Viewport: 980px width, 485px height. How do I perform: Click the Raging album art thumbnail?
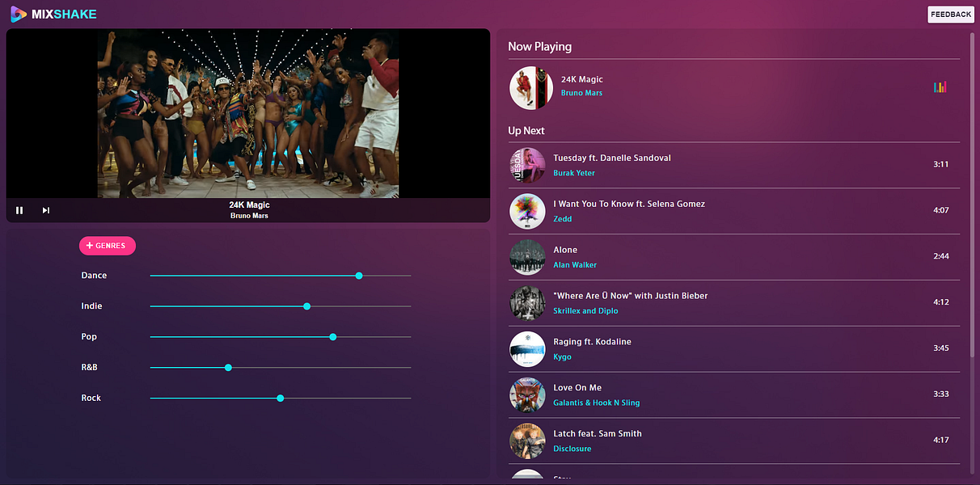click(x=527, y=349)
